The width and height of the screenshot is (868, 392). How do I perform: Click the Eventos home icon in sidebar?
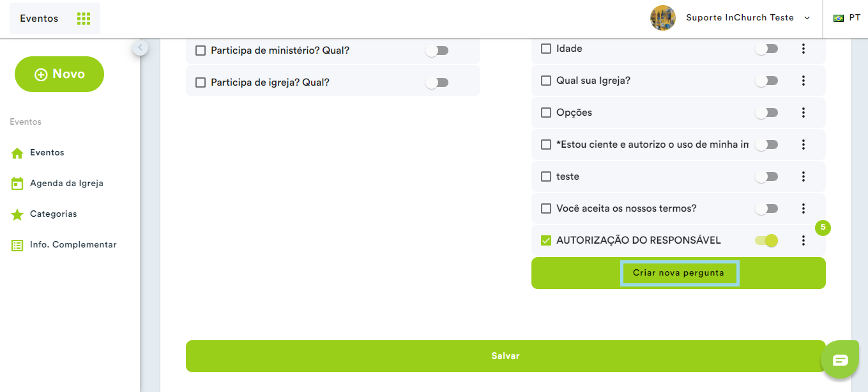tap(17, 153)
